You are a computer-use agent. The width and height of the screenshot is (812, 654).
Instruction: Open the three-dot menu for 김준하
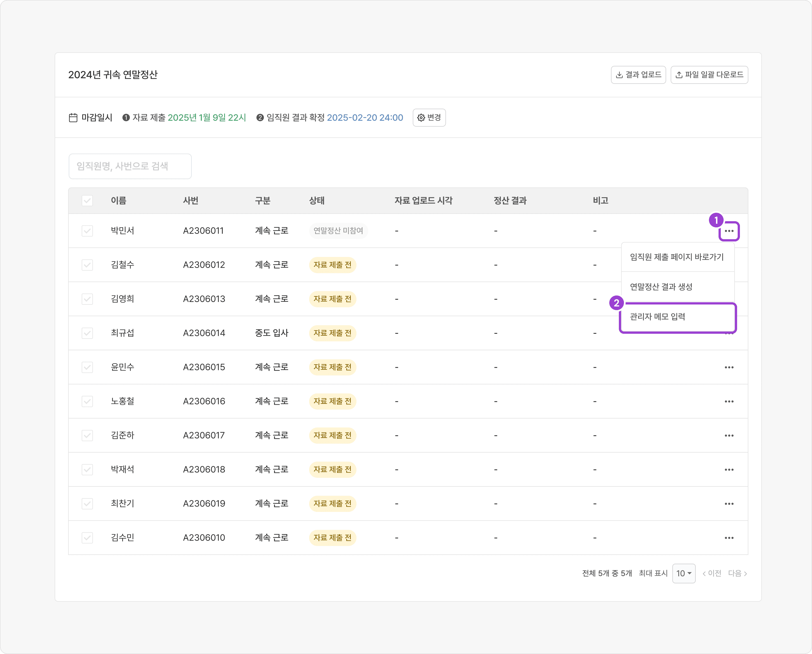click(x=729, y=436)
